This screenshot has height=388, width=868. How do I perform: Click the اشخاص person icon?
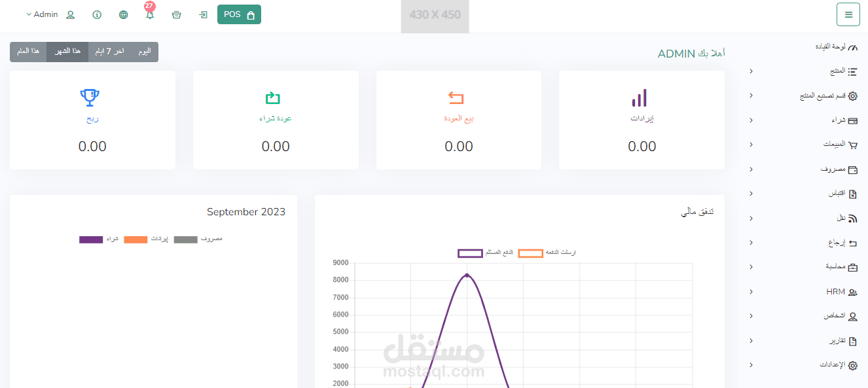tap(852, 317)
